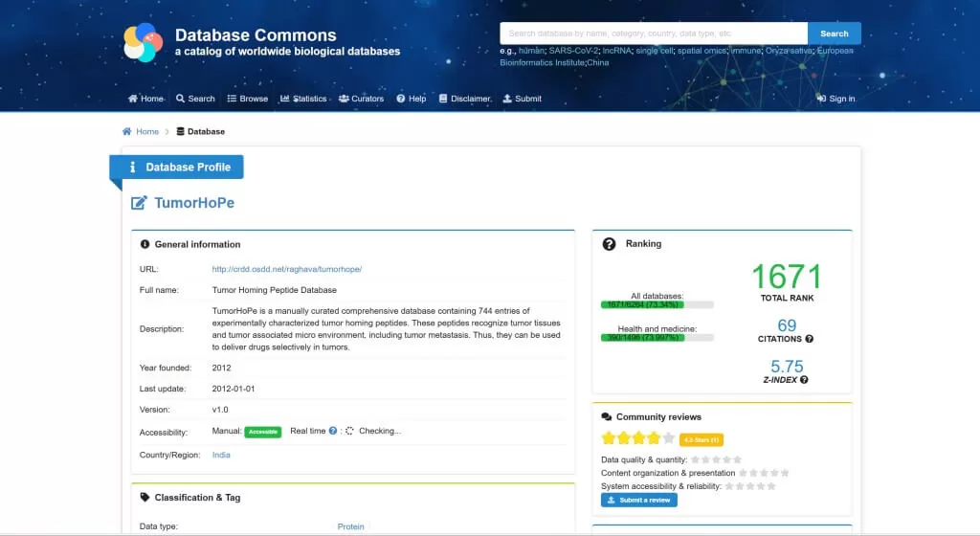This screenshot has height=536, width=980.
Task: Open the TumorHoPe URL link
Action: (287, 269)
